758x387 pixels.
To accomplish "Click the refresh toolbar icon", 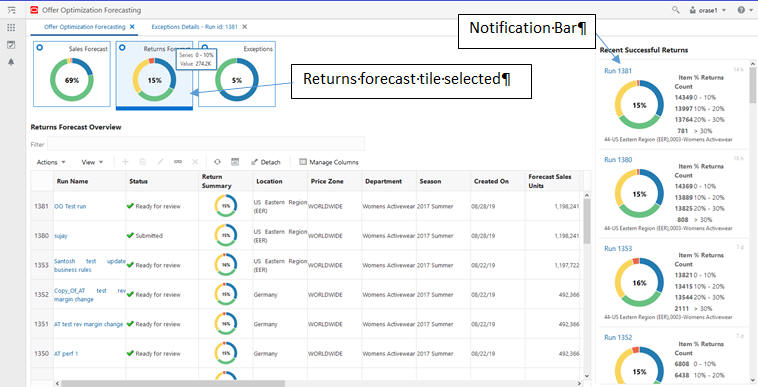I will (217, 162).
